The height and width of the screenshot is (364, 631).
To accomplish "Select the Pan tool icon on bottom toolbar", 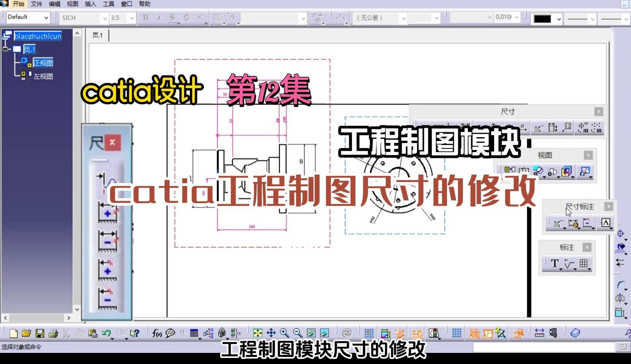I will 271,333.
